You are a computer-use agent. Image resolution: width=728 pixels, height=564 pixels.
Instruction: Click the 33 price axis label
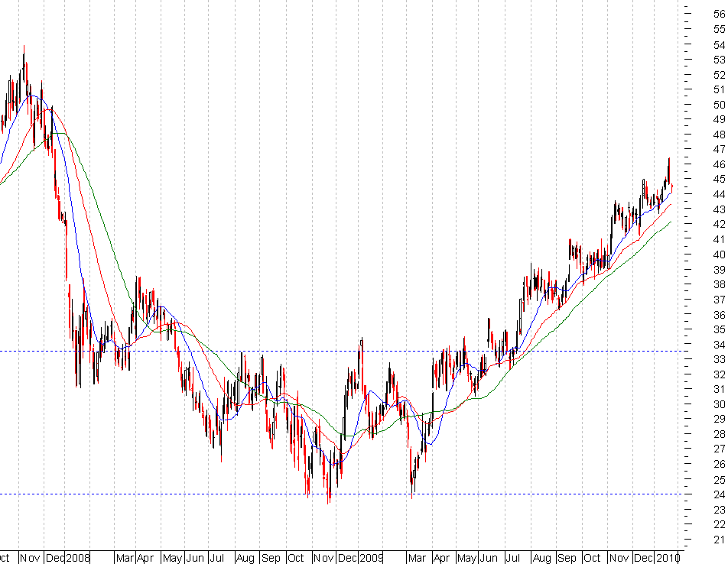(x=719, y=359)
